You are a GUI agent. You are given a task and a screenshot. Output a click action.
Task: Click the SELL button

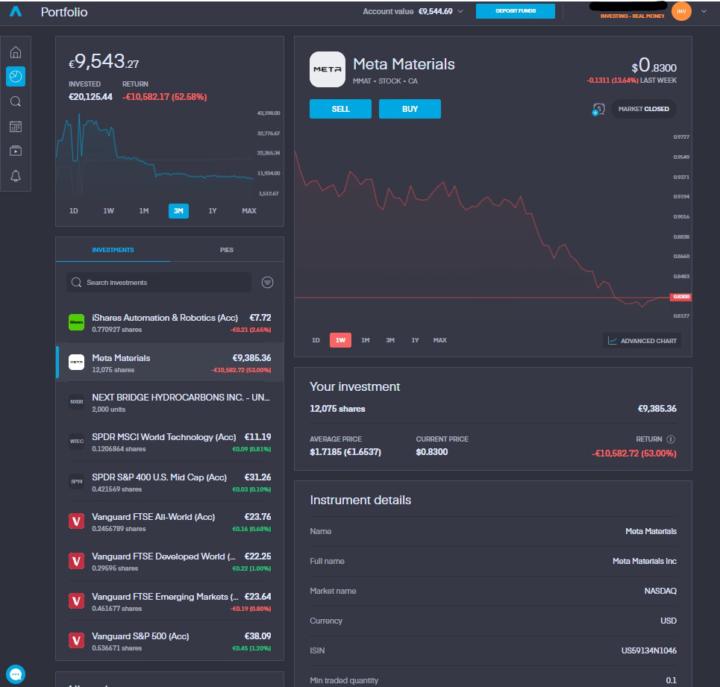340,109
